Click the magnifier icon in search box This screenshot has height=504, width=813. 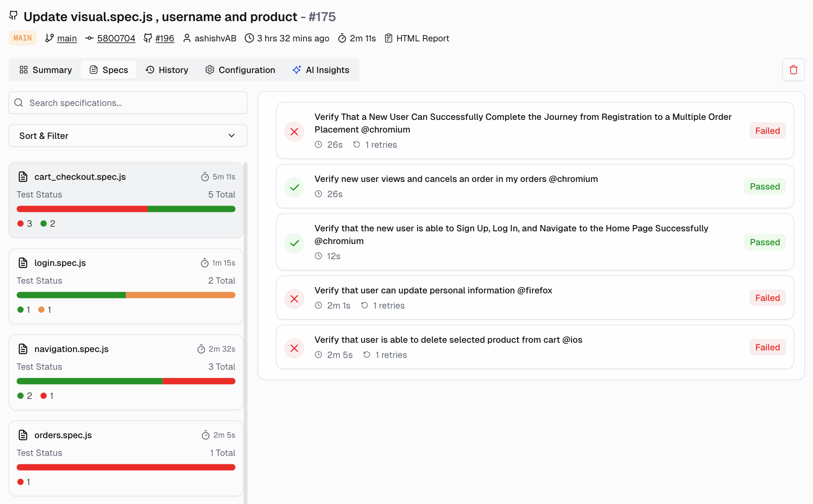(x=19, y=103)
